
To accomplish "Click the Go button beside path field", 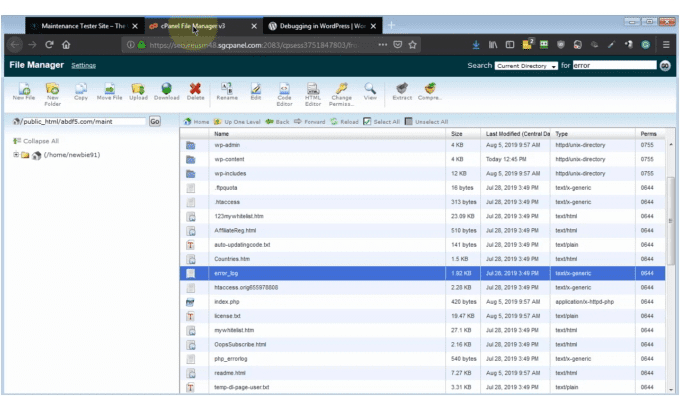I will pos(155,121).
